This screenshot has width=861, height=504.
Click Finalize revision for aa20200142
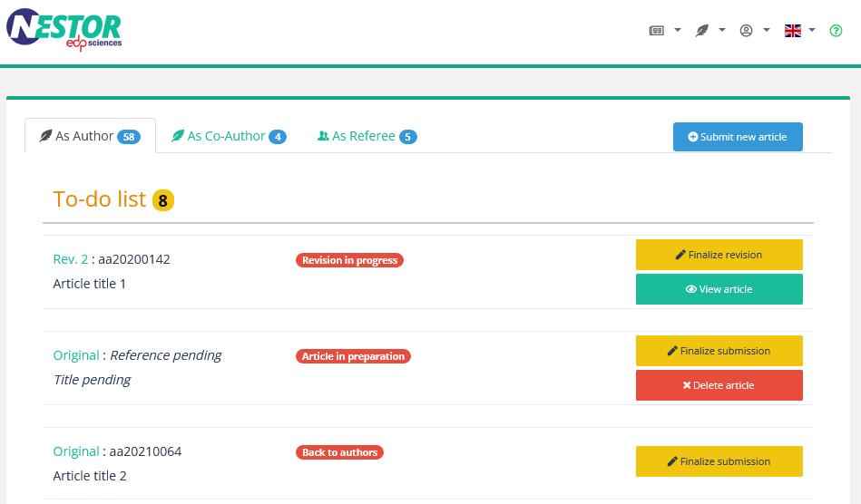pos(719,255)
